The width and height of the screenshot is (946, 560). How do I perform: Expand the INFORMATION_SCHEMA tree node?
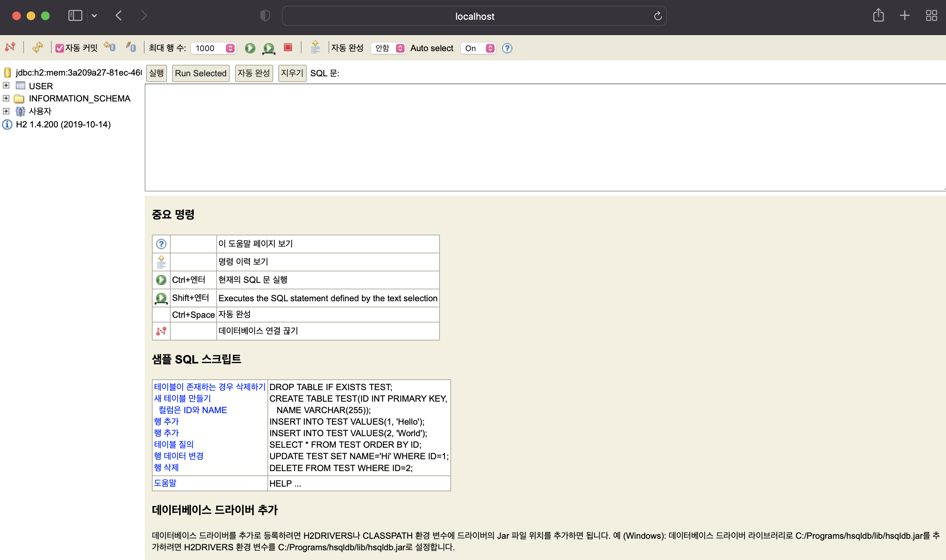6,99
